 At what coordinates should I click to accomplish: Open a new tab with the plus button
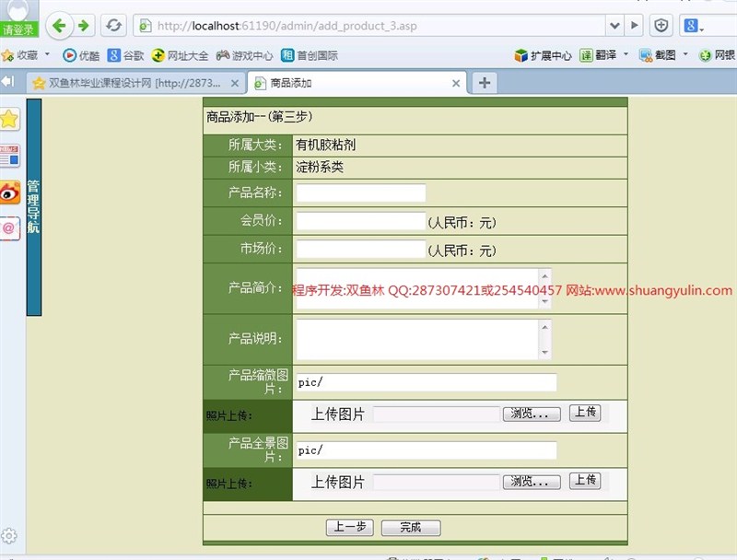click(x=485, y=83)
